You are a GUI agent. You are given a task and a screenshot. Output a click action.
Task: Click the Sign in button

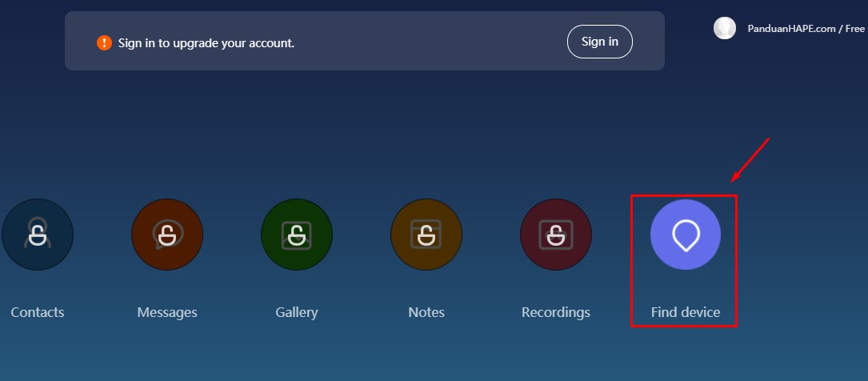[x=599, y=42]
